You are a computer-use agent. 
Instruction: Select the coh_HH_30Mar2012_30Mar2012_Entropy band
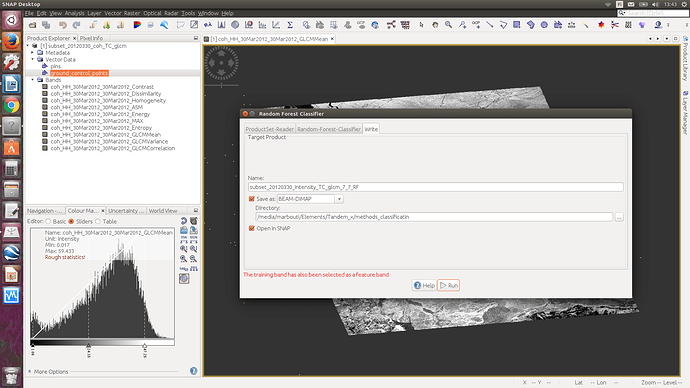[101, 128]
